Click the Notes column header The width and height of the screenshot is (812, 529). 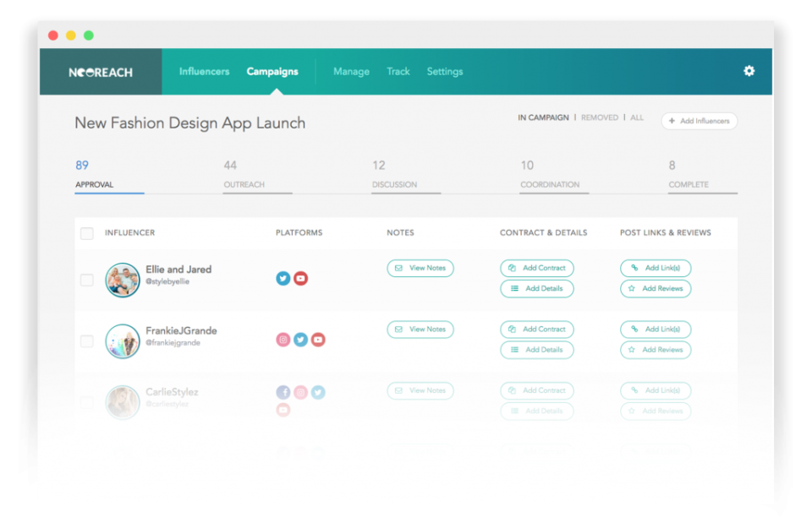point(400,233)
